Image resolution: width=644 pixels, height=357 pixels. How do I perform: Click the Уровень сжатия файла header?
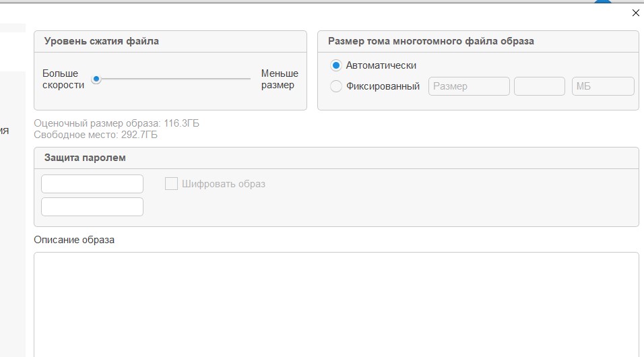tap(102, 41)
